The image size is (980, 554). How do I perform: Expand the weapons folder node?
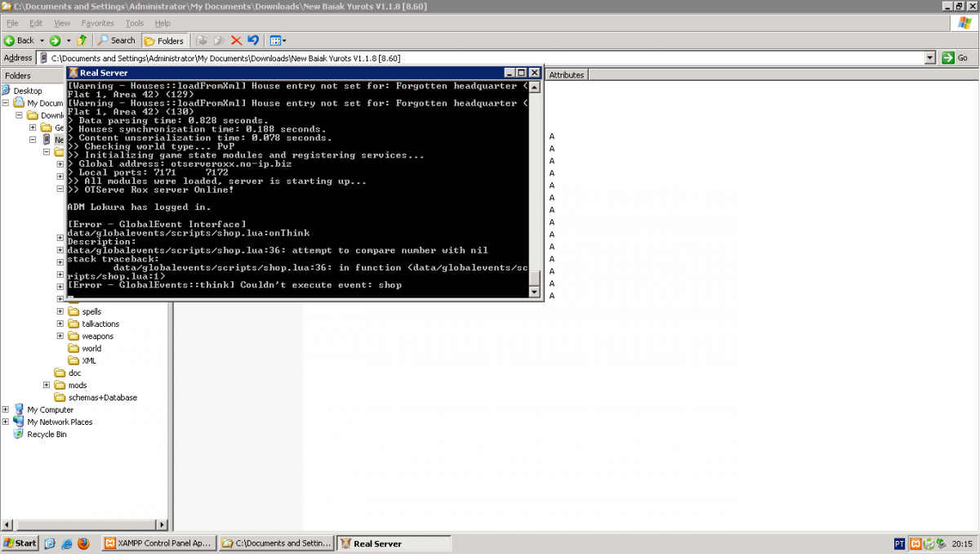pos(60,336)
